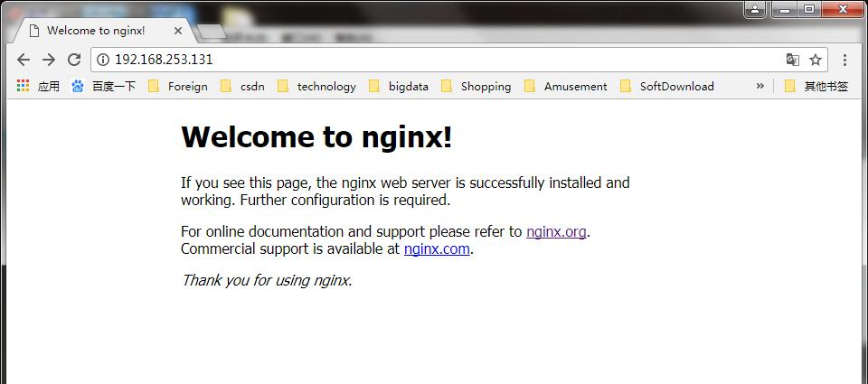Bookmark this page with the star icon
The height and width of the screenshot is (384, 868).
816,60
